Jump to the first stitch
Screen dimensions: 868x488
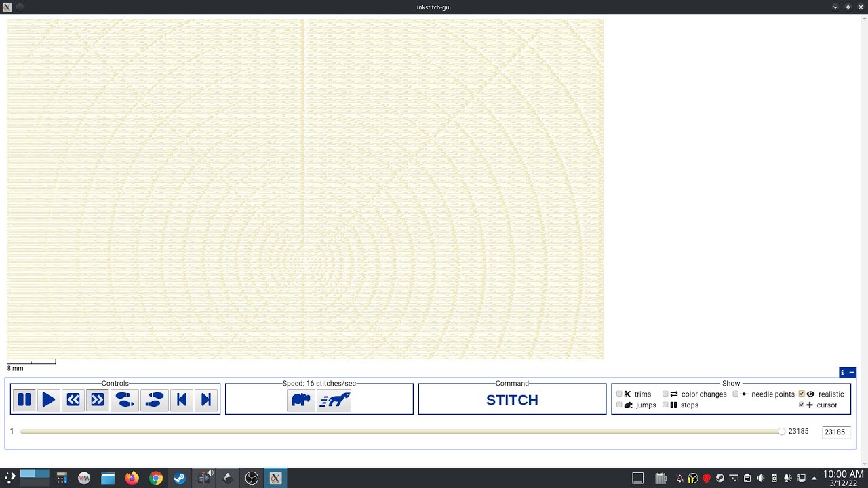182,400
